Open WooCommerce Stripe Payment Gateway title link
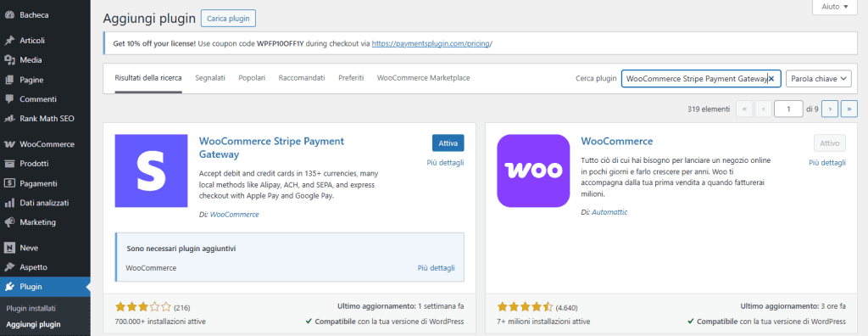Viewport: 868px width, 336px height. (271, 148)
